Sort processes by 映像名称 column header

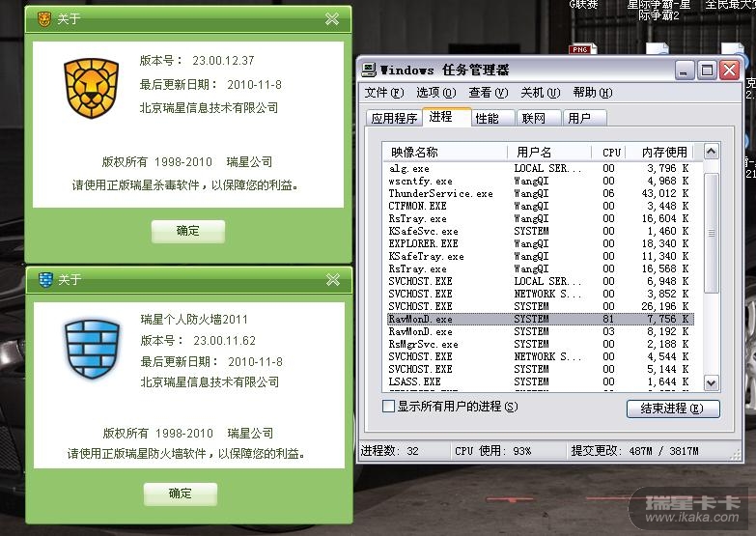click(444, 153)
